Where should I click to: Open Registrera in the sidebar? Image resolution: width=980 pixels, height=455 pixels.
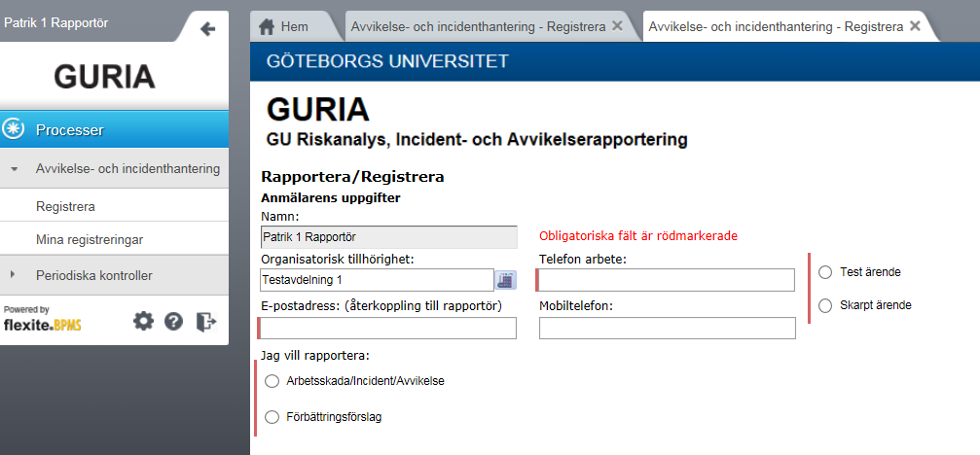click(115, 206)
